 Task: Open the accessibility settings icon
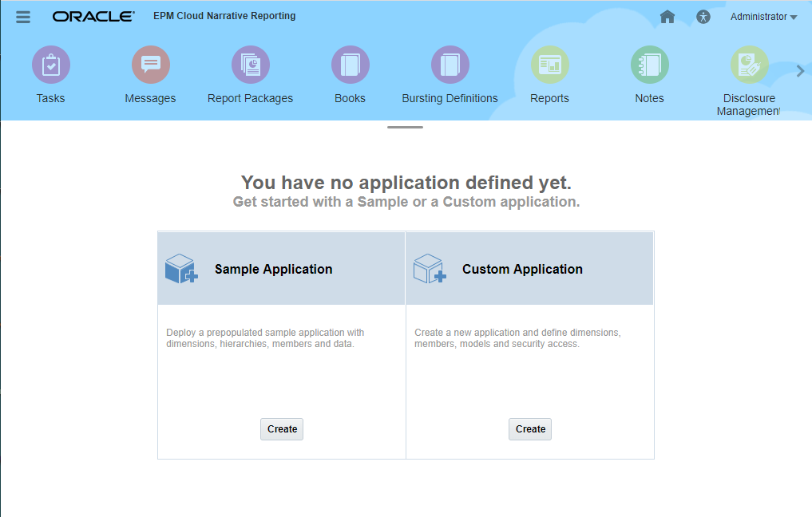703,17
